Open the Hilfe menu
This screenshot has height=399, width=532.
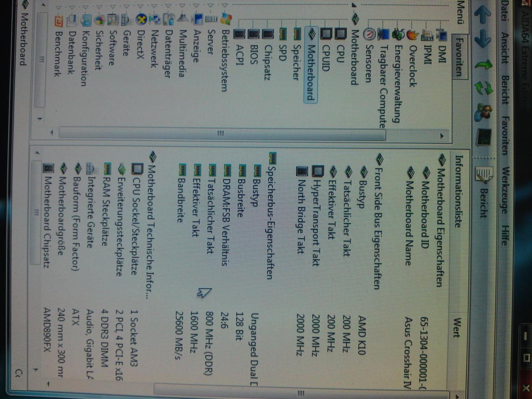pos(506,235)
